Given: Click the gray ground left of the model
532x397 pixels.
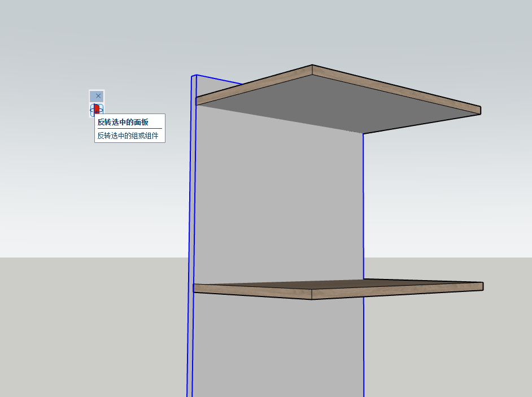Looking at the screenshot, I should pyautogui.click(x=85, y=328).
